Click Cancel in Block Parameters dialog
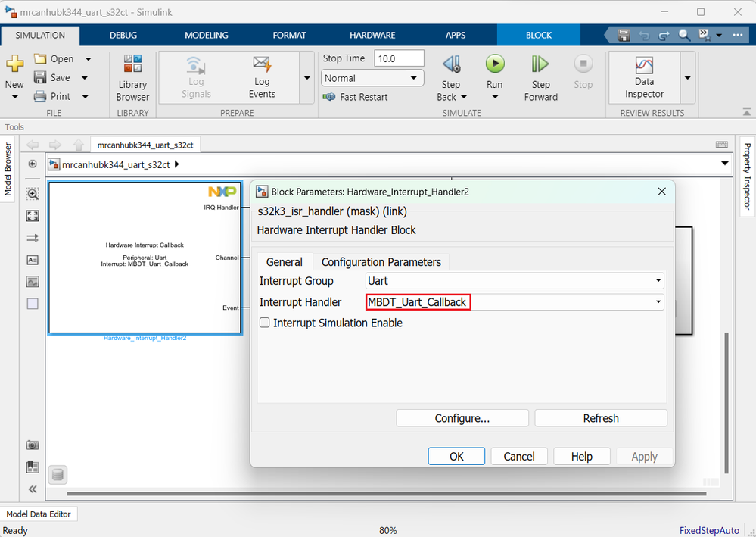 coord(519,456)
